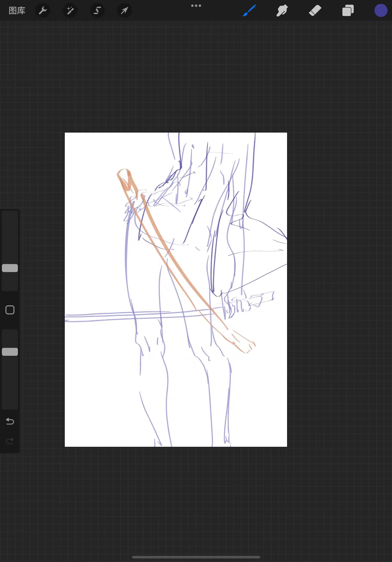
Task: Open the Actions wrench menu
Action: 43,11
